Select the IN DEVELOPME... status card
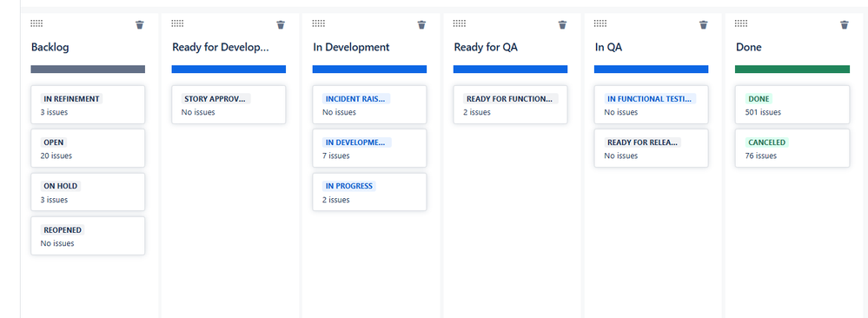Viewport: 868px width, 318px height. [x=370, y=149]
